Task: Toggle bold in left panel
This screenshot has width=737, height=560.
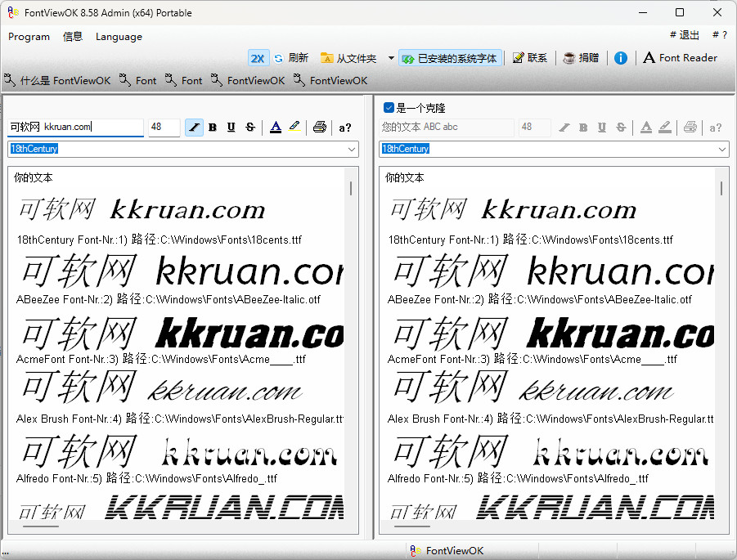Action: (x=213, y=127)
